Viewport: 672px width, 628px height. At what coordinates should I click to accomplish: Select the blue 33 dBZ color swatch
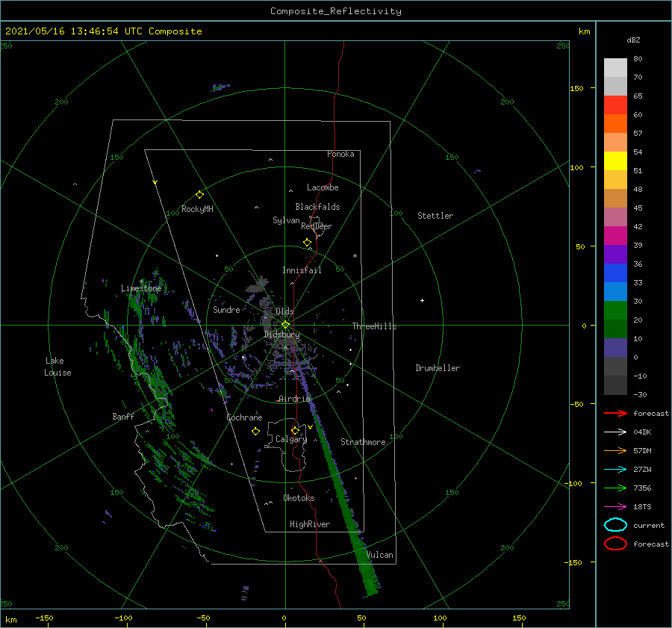pyautogui.click(x=615, y=273)
